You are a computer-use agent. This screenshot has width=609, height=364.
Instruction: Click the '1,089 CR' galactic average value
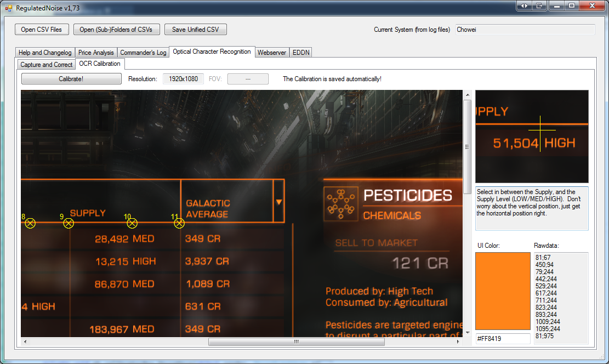pos(208,284)
